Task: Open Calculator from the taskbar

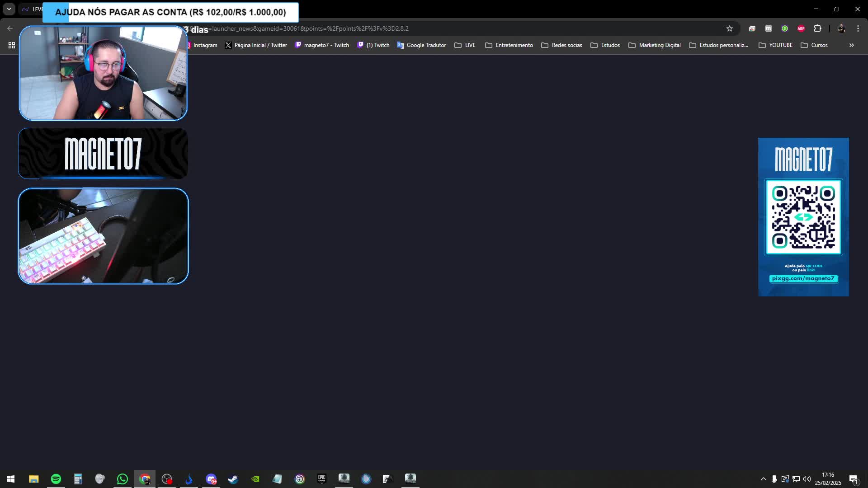Action: click(x=78, y=479)
